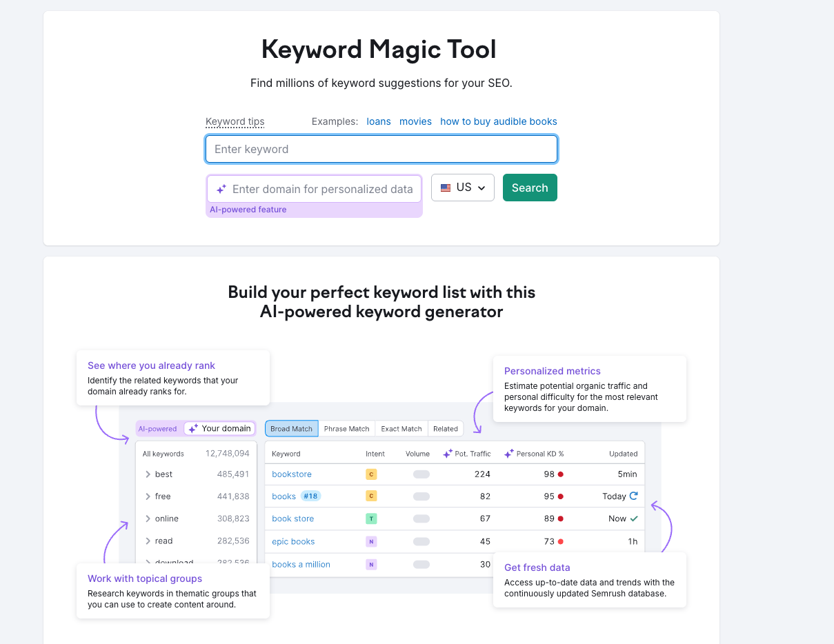Open the US country database dropdown
834x644 pixels.
[x=463, y=188]
